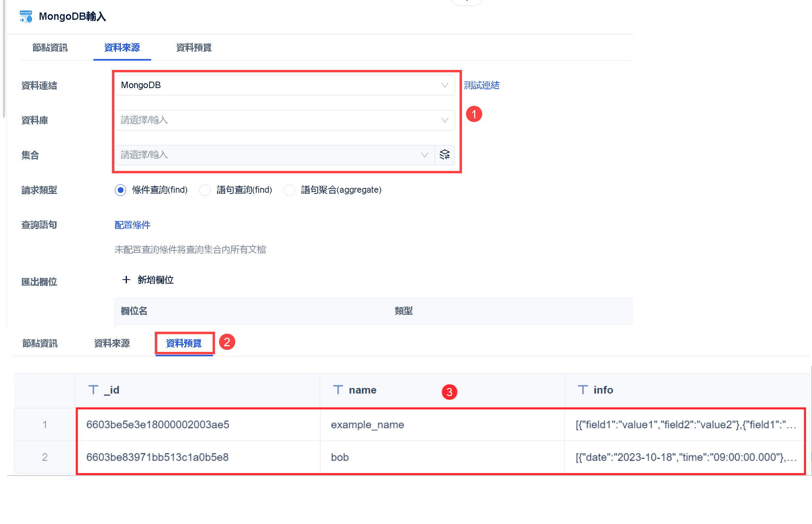Click the 測試連結 link
The width and height of the screenshot is (812, 524).
click(481, 85)
